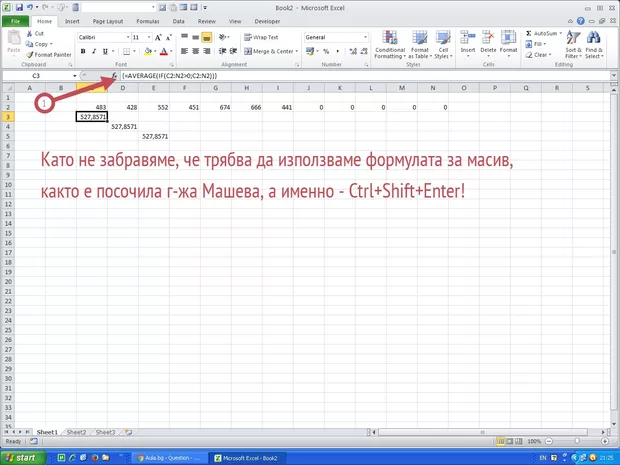This screenshot has width=620, height=465.
Task: Open Format as Table gallery
Action: pyautogui.click(x=420, y=45)
